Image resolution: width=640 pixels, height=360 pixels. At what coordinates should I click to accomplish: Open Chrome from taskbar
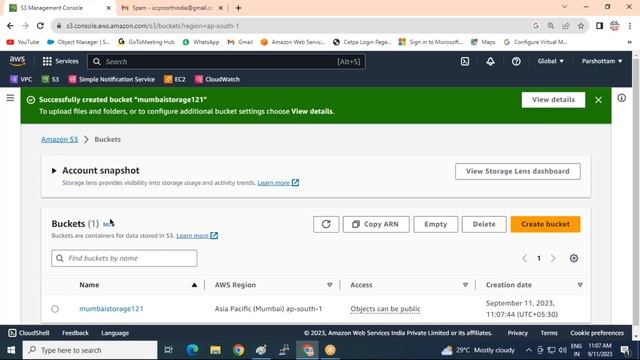238,350
